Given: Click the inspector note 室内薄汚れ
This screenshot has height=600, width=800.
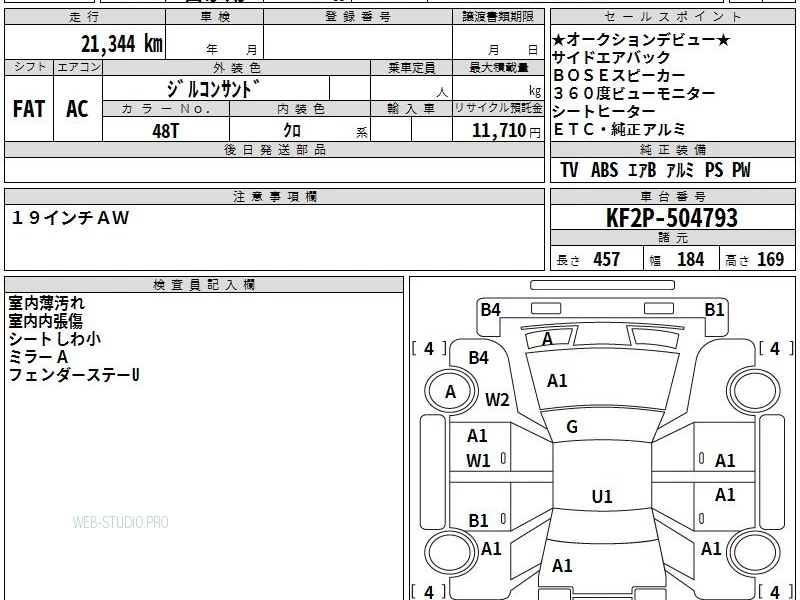Looking at the screenshot, I should pos(46,303).
